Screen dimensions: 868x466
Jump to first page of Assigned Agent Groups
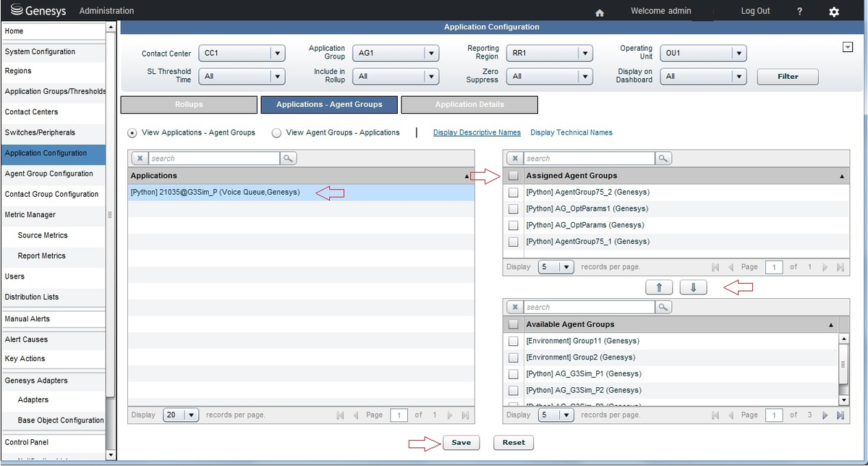716,267
